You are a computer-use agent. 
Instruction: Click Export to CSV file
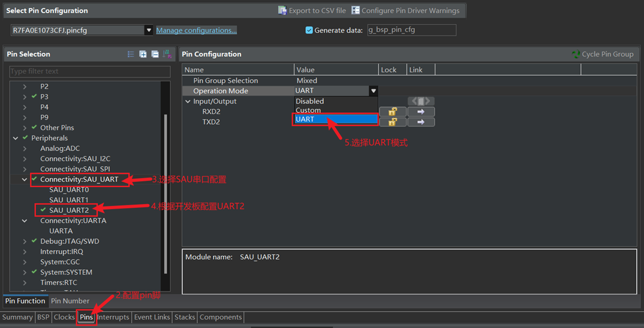[312, 10]
